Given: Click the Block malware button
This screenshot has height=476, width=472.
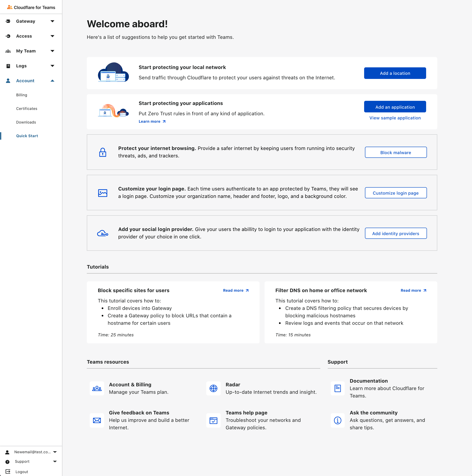Looking at the screenshot, I should pyautogui.click(x=396, y=152).
